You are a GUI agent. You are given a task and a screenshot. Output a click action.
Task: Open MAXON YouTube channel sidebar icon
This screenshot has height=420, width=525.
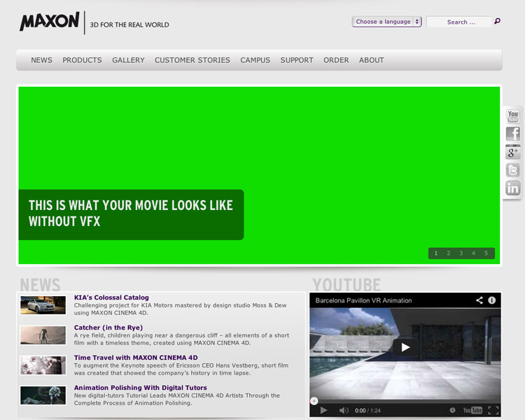(512, 116)
